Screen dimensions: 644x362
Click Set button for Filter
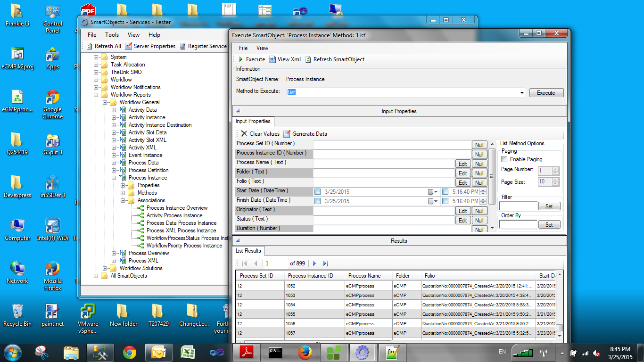[x=549, y=206]
